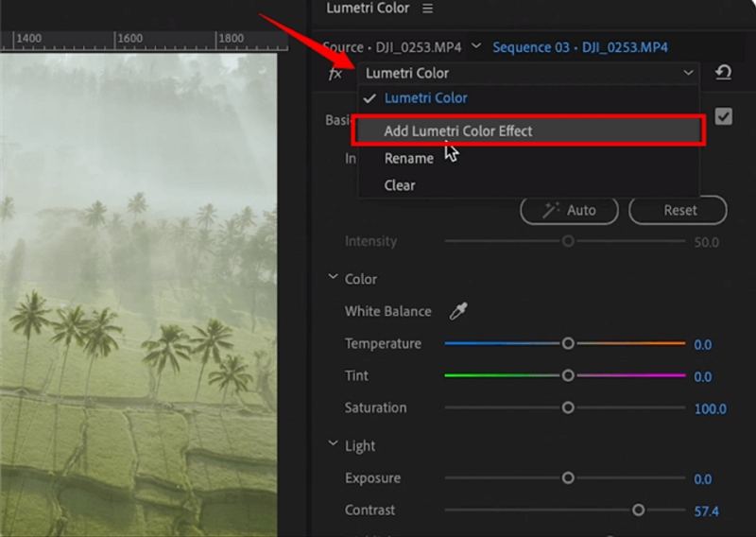Click the Intensity value 50.0

click(706, 242)
